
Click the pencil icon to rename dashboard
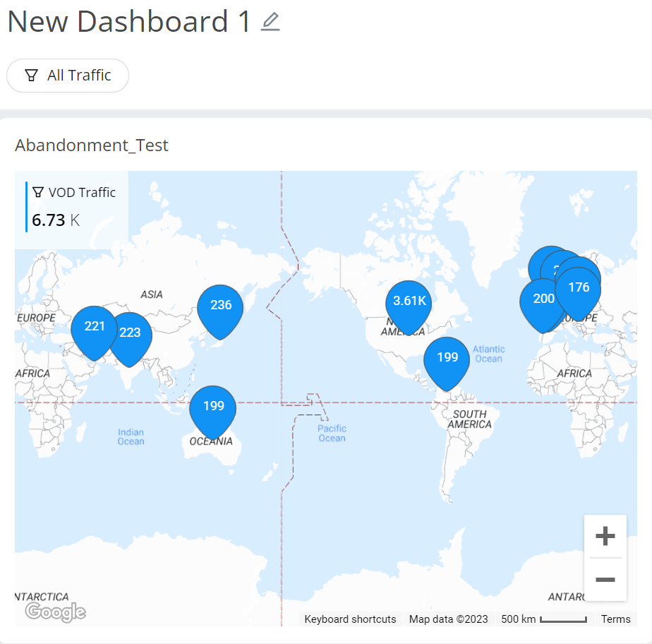(x=270, y=22)
